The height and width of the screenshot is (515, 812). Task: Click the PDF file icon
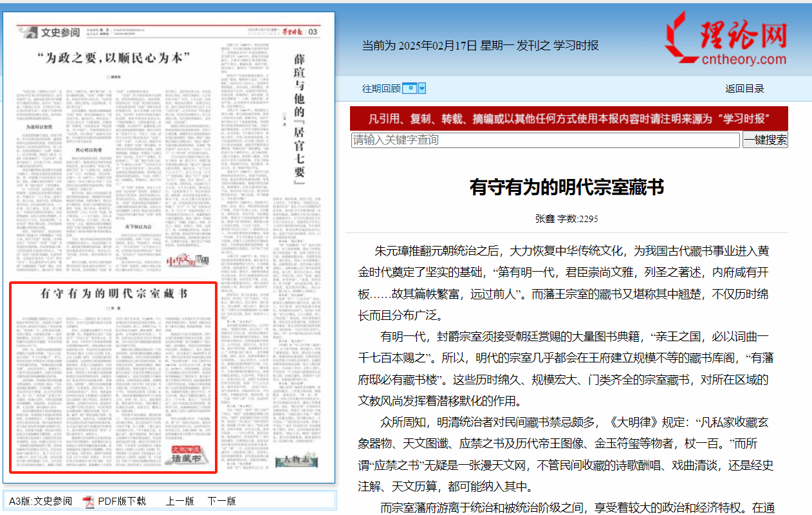tap(88, 501)
